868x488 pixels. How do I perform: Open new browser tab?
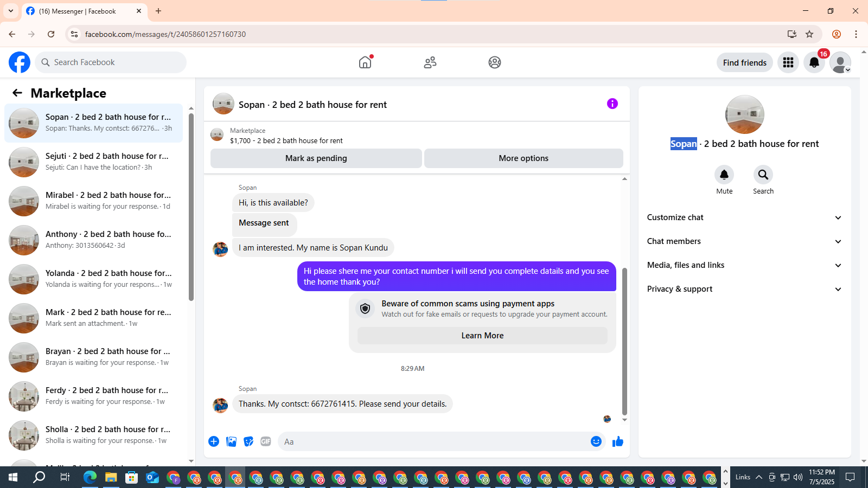point(158,11)
